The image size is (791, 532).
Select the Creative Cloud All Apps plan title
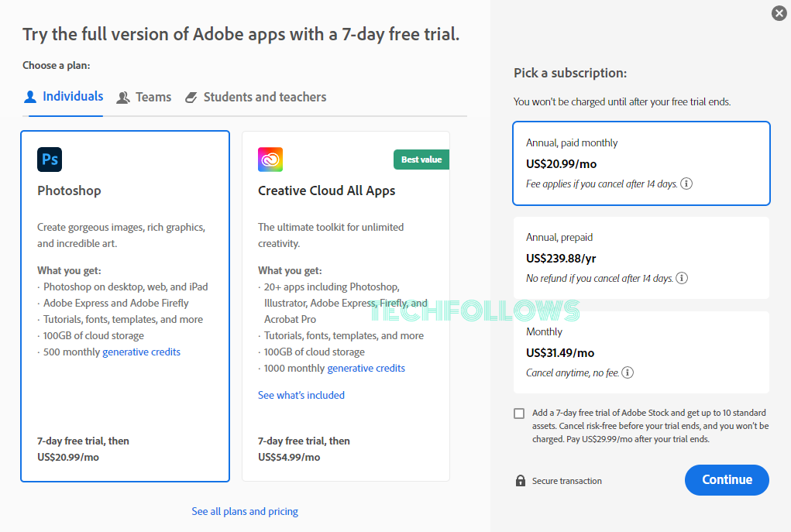click(x=326, y=191)
